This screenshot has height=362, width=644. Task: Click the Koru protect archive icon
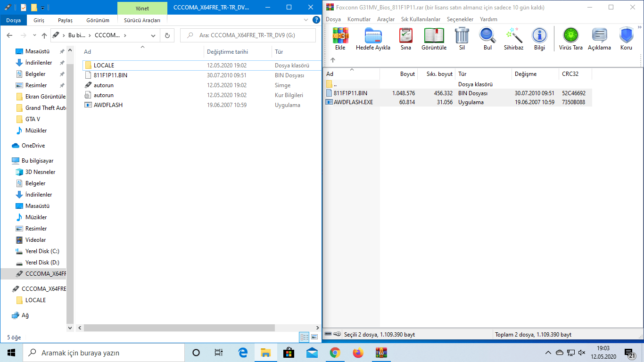click(x=626, y=39)
